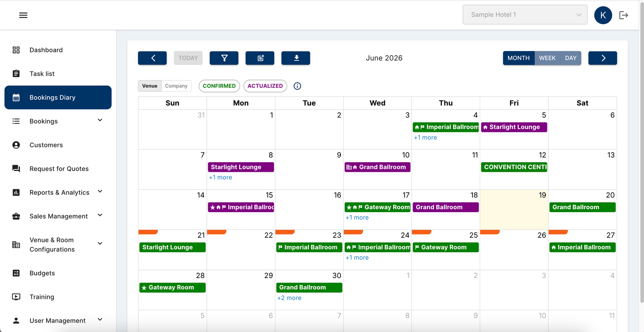Expand Sales Management chevron

100,215
